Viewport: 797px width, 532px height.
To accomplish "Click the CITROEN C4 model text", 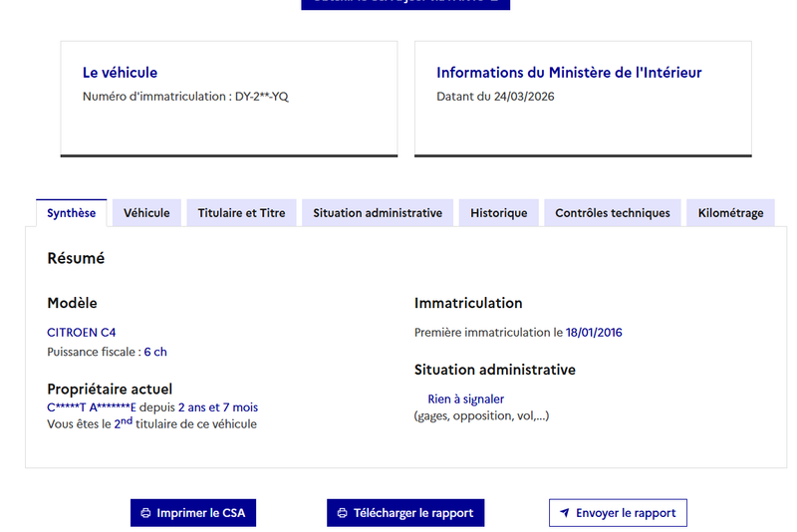I will point(82,333).
